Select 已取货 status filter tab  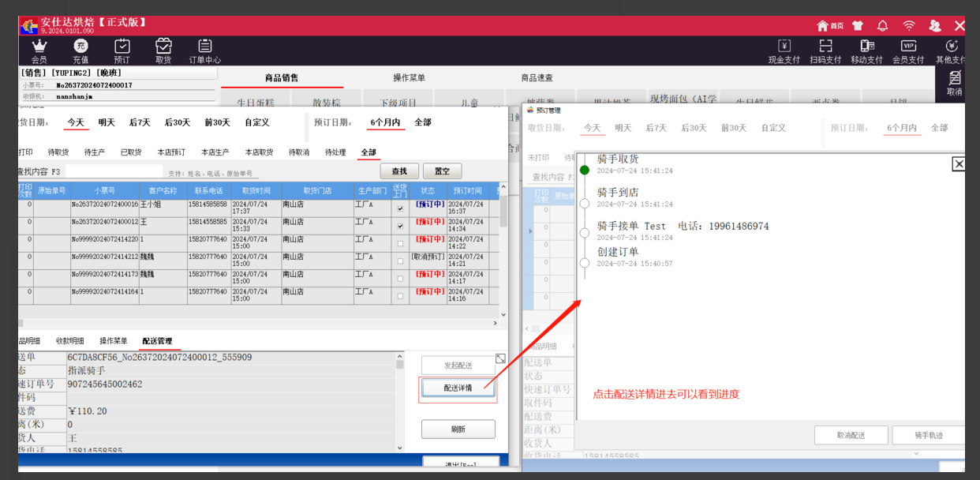[x=130, y=152]
